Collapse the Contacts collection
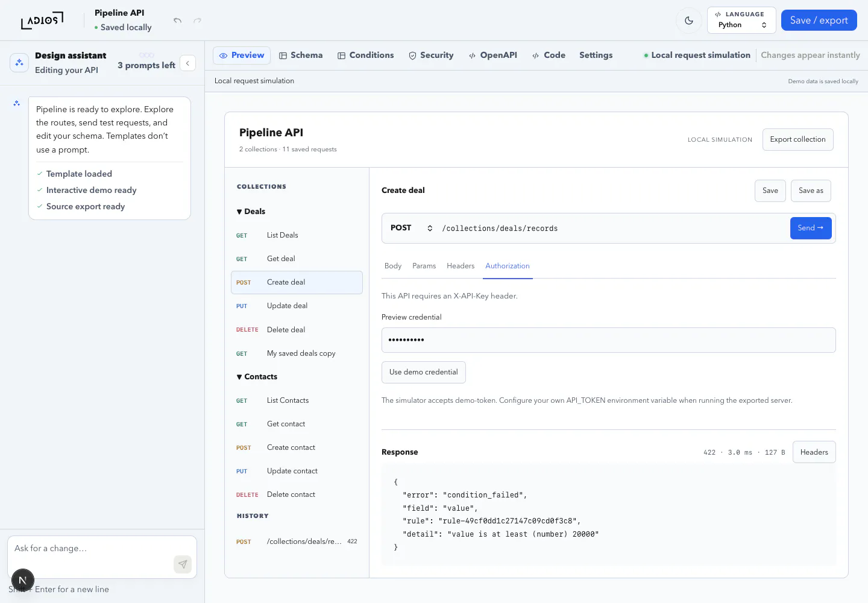This screenshot has width=868, height=603. click(257, 377)
